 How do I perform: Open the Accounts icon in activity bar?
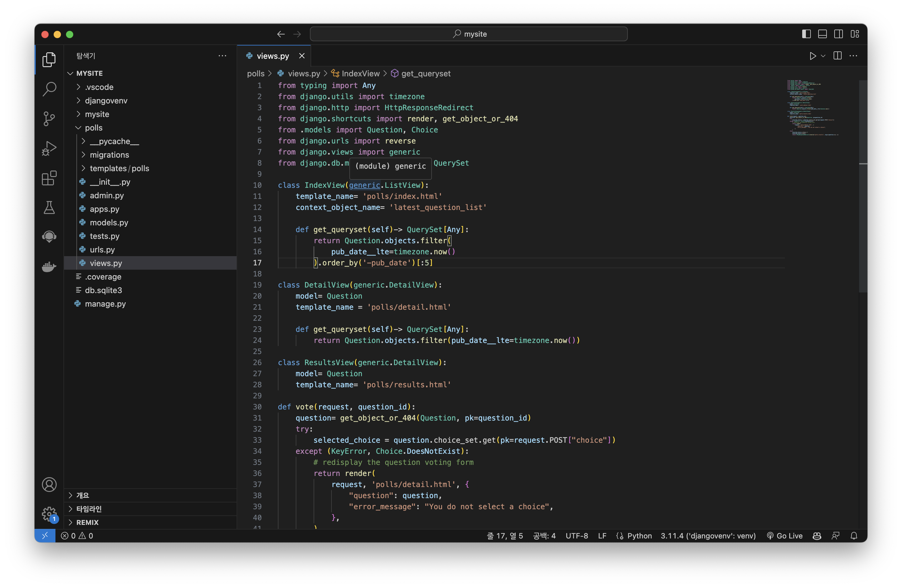(49, 484)
